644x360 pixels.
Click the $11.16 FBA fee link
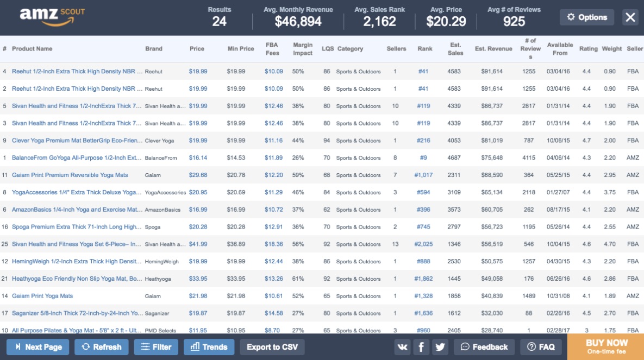pos(273,141)
